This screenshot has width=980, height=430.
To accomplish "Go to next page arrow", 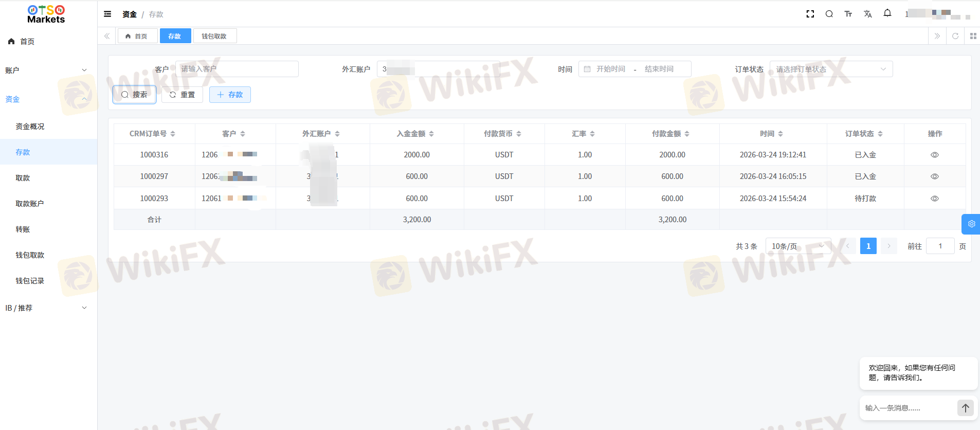I will coord(889,246).
